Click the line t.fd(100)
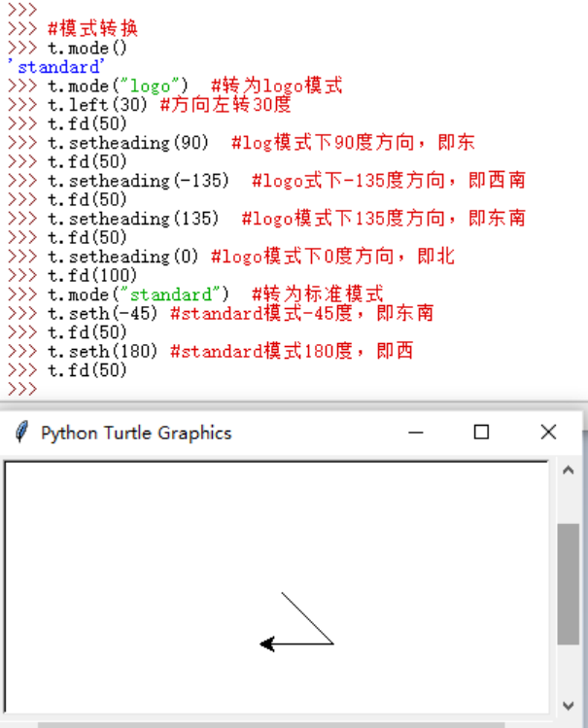588x728 pixels. [92, 276]
